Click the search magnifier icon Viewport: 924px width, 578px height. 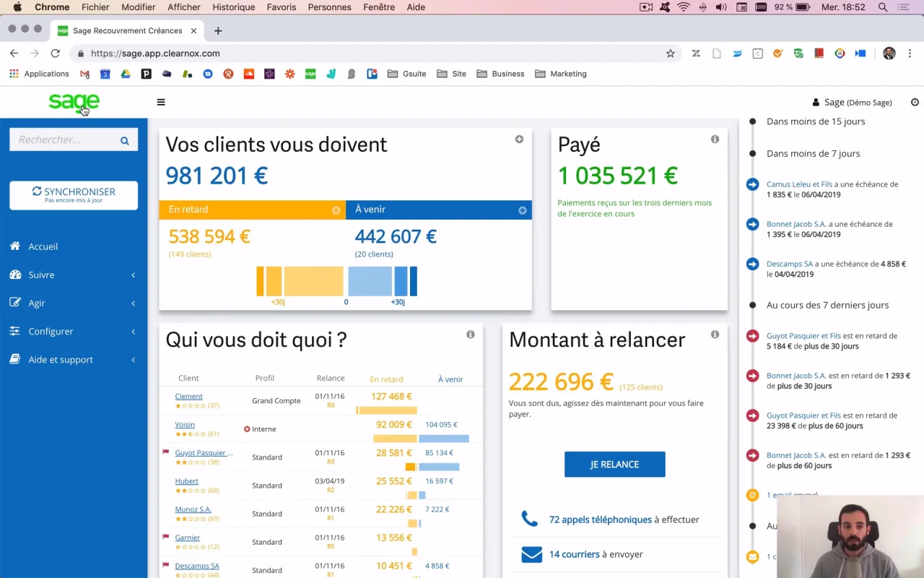pos(124,140)
